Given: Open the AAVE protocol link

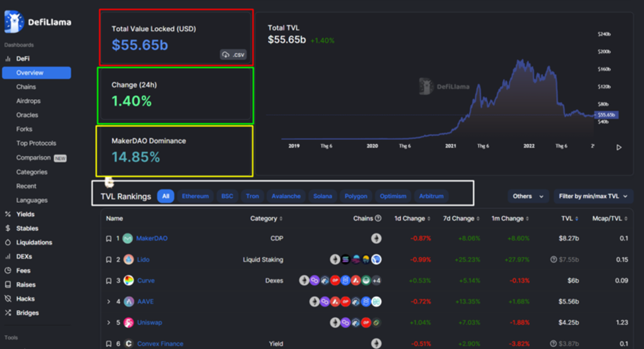Looking at the screenshot, I should [145, 301].
